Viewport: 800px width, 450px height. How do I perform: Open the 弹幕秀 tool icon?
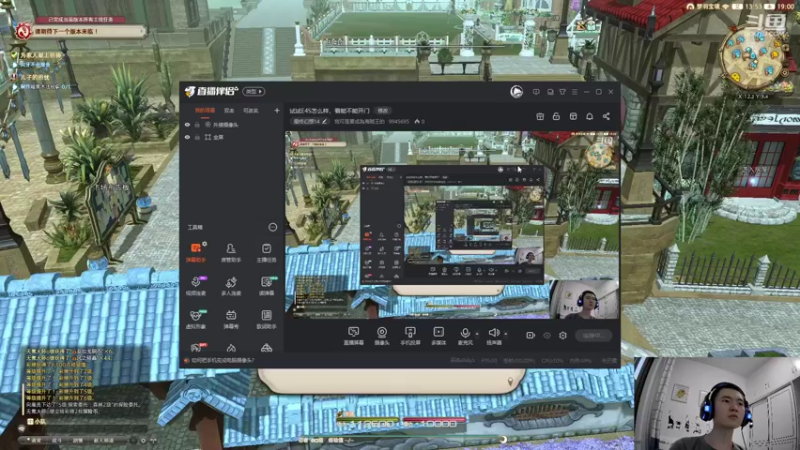coord(231,318)
